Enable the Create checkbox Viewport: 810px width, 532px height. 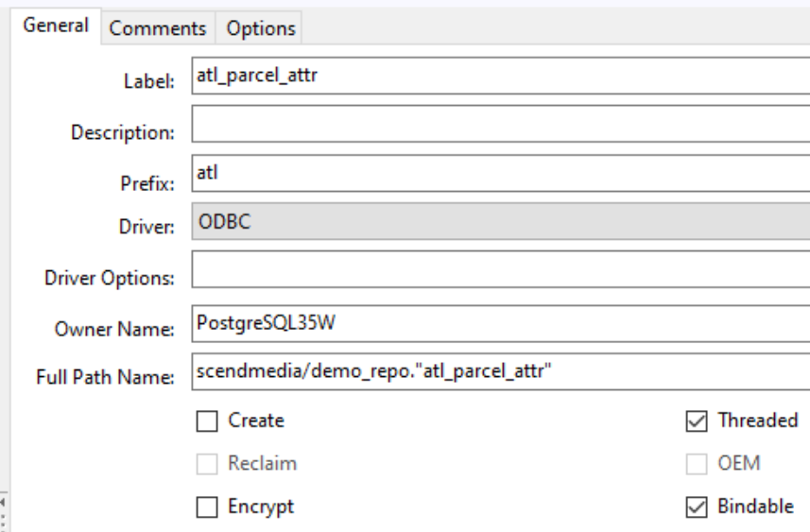pos(204,420)
